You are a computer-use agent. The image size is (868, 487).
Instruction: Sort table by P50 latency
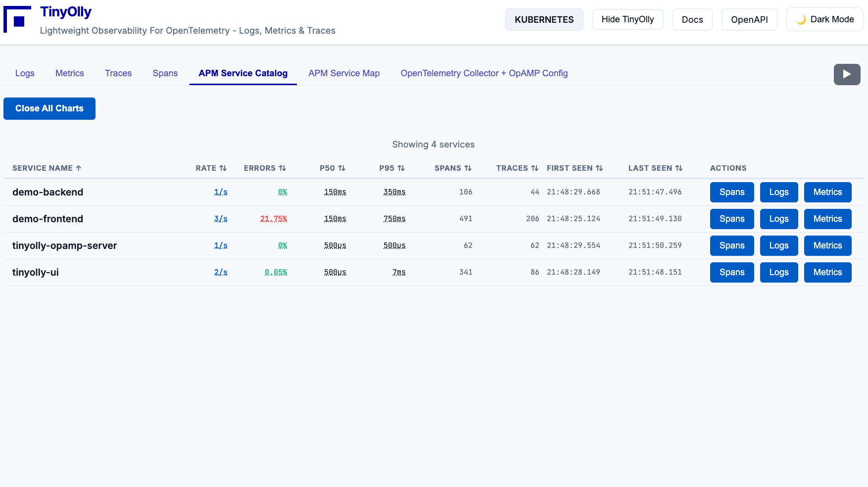click(332, 168)
